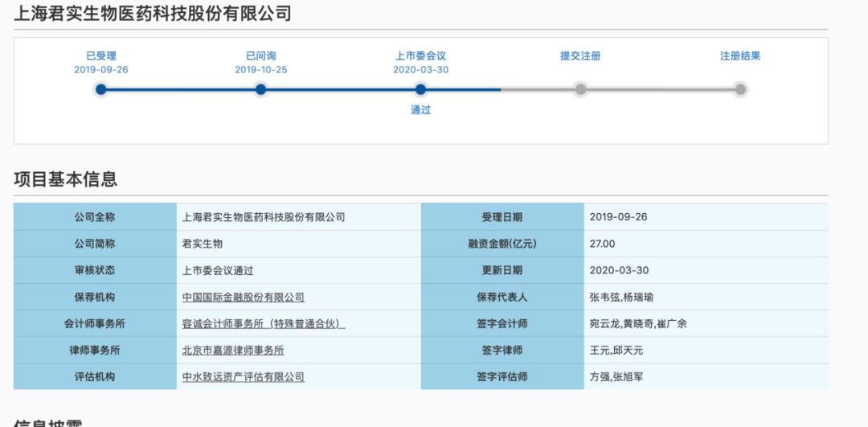Select the 上市委会议 timeline dot
The image size is (868, 427).
coord(420,89)
